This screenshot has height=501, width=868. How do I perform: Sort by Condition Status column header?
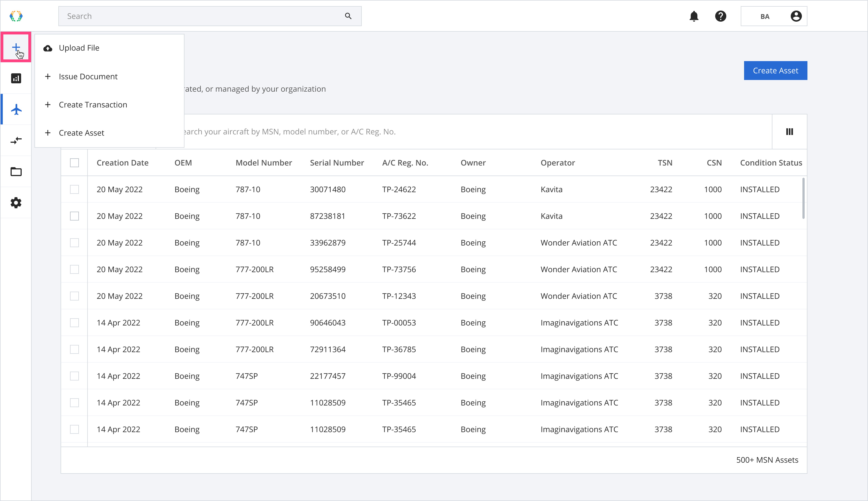coord(771,163)
